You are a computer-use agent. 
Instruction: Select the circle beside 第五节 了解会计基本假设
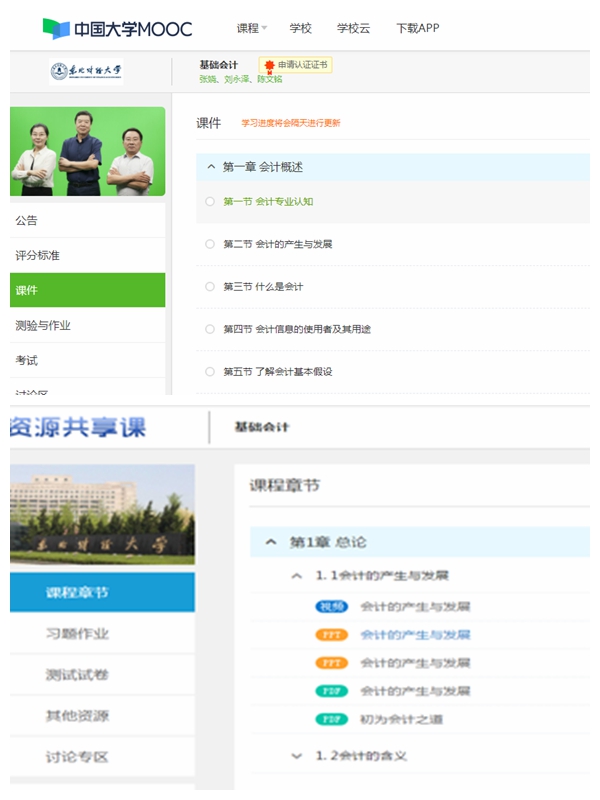[210, 372]
